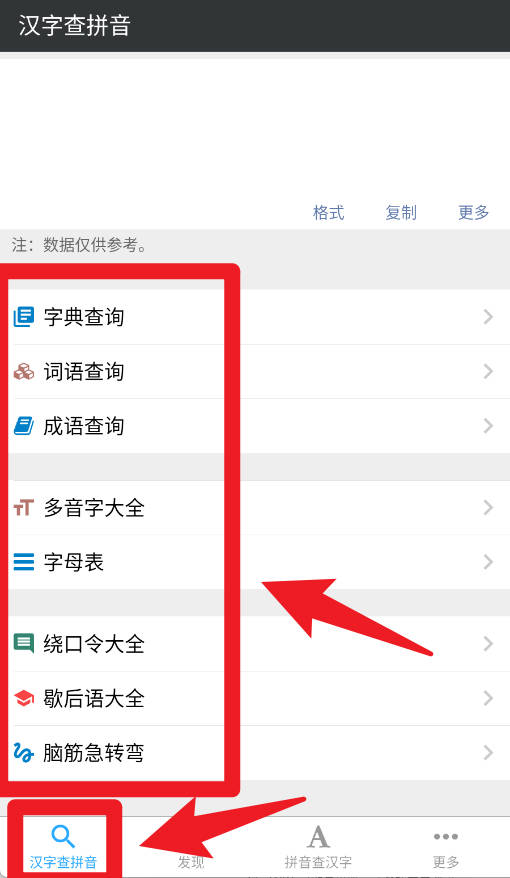Tap the 绕口令大全 chat icon
The height and width of the screenshot is (878, 510).
point(24,644)
